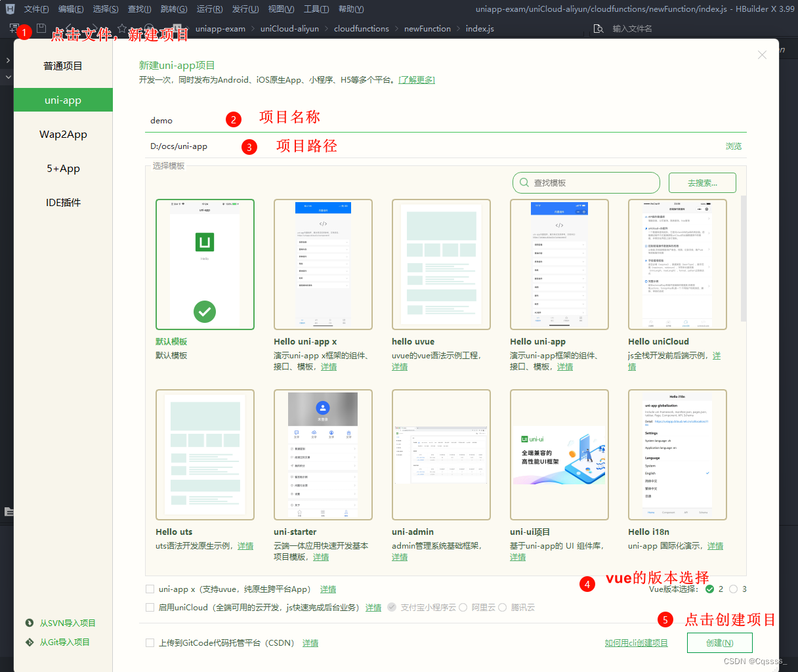Enable 上传到GitCode代码托管平台 checkbox
The image size is (798, 672).
click(x=150, y=643)
